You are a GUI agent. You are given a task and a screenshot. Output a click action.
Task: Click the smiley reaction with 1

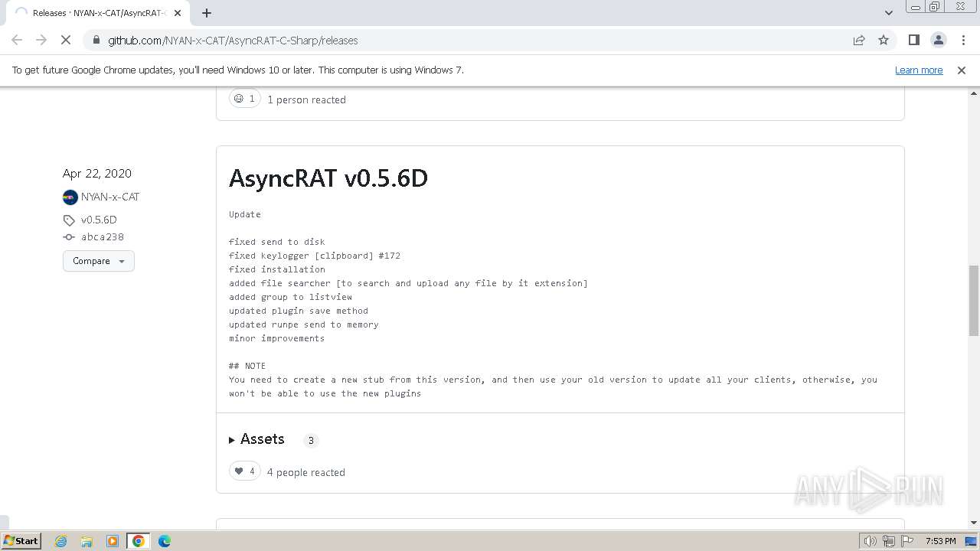245,99
